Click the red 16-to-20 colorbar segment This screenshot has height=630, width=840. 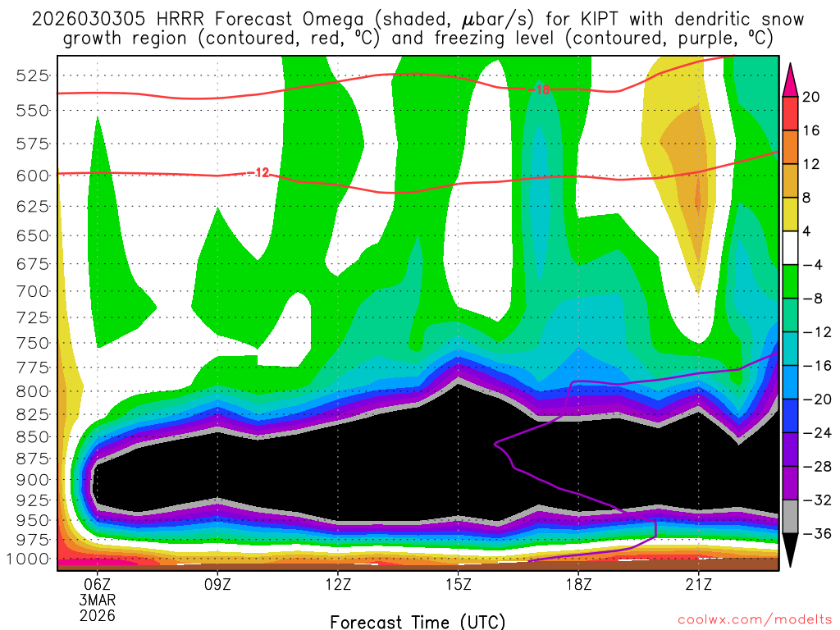click(790, 113)
